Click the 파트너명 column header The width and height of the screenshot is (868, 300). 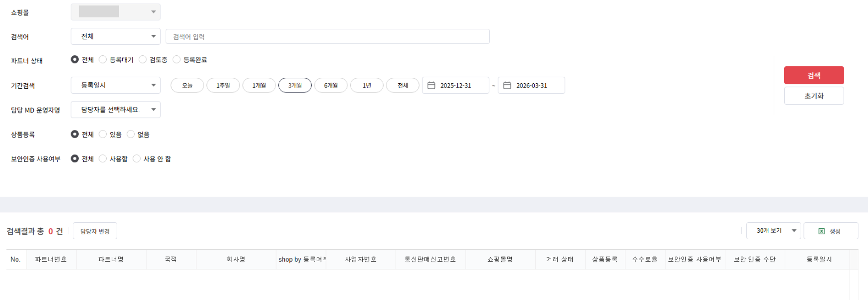(x=111, y=259)
